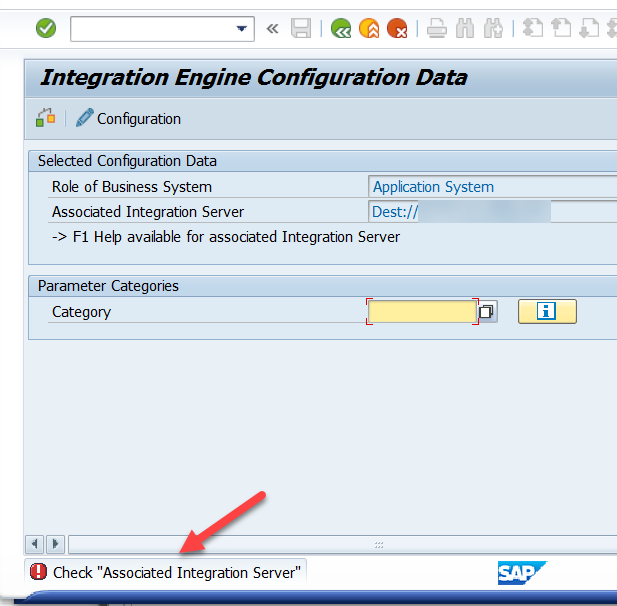This screenshot has width=617, height=606.
Task: Click the Next Page icon
Action: coord(589,28)
